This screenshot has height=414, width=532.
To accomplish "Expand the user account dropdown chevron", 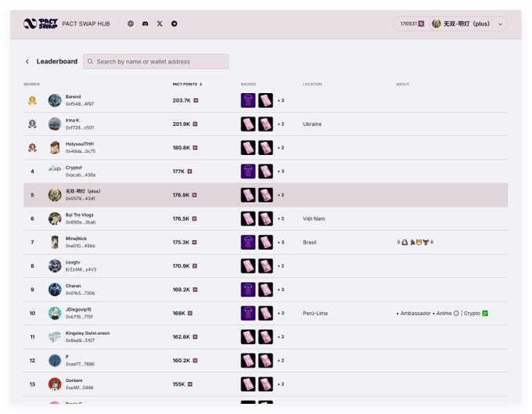I will tap(500, 24).
